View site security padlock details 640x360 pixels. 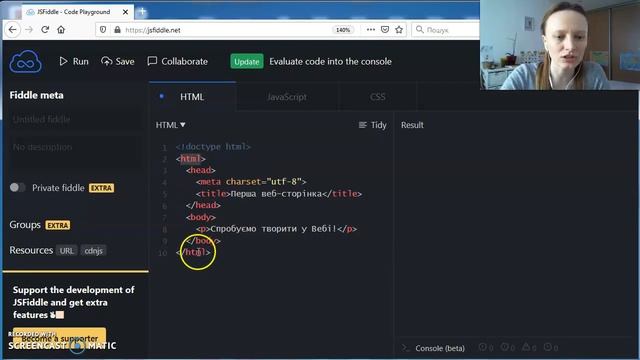pos(117,30)
